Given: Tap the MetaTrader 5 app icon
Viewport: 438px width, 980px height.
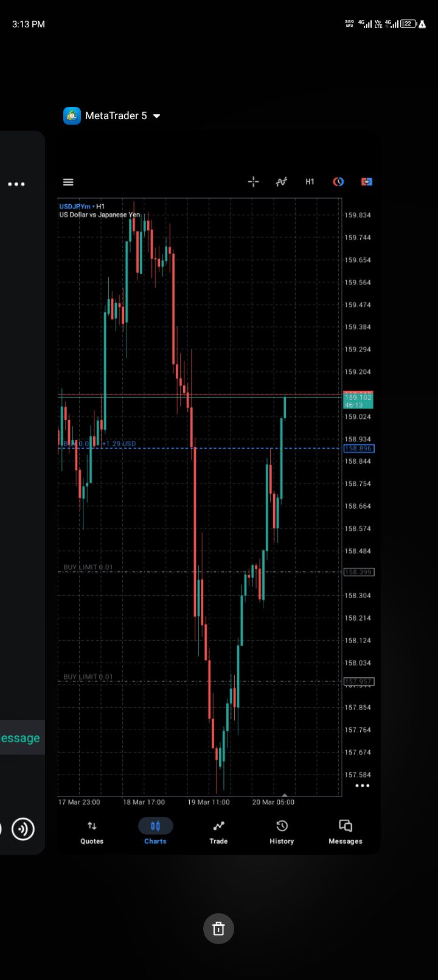Looking at the screenshot, I should pos(72,116).
